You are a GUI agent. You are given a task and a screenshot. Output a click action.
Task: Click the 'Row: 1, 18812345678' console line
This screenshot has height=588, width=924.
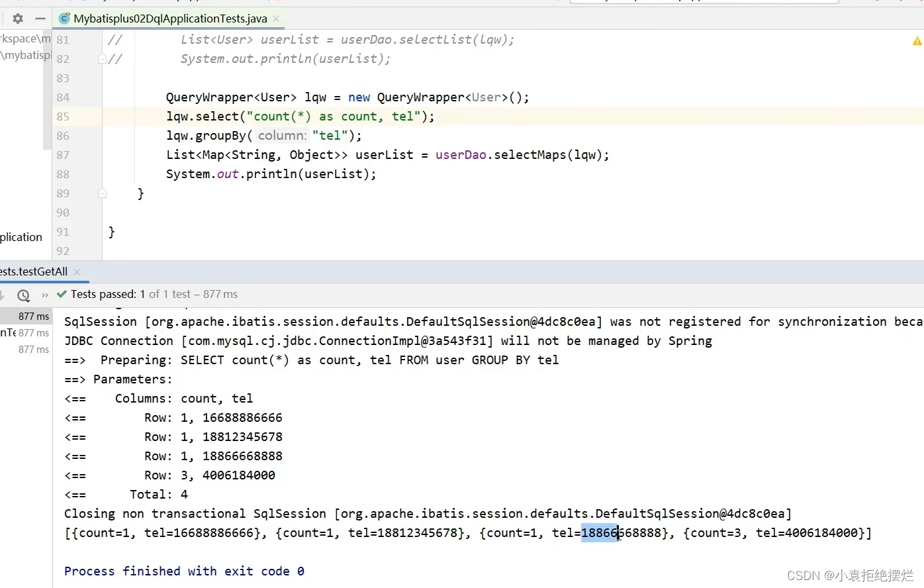[173, 437]
